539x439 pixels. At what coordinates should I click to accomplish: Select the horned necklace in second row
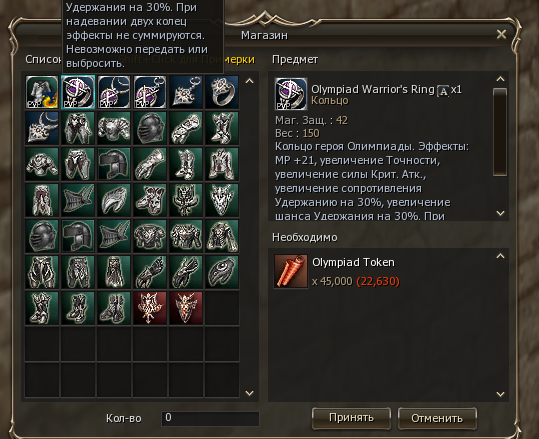tap(42, 128)
